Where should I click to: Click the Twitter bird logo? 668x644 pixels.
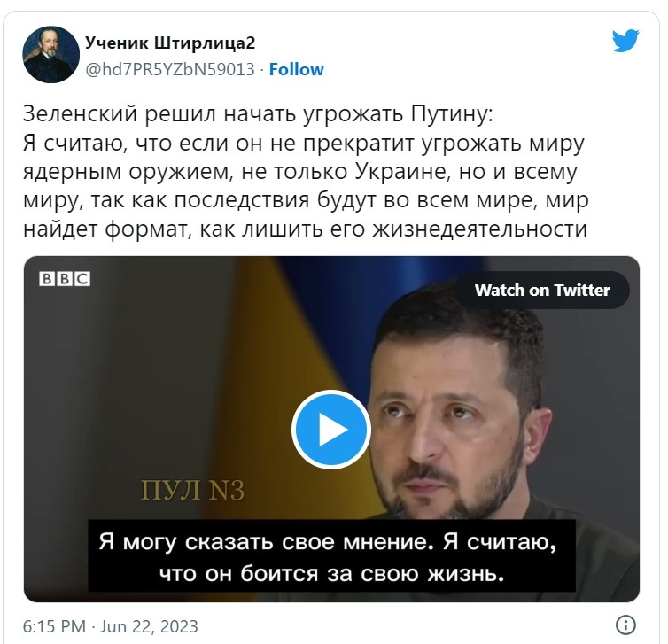point(625,41)
